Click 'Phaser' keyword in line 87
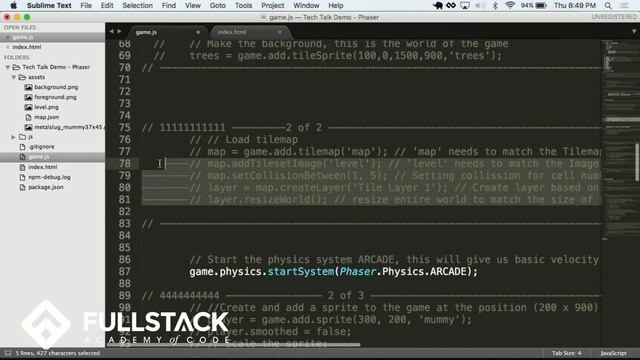Viewport: 640px width, 360px height. (358, 271)
